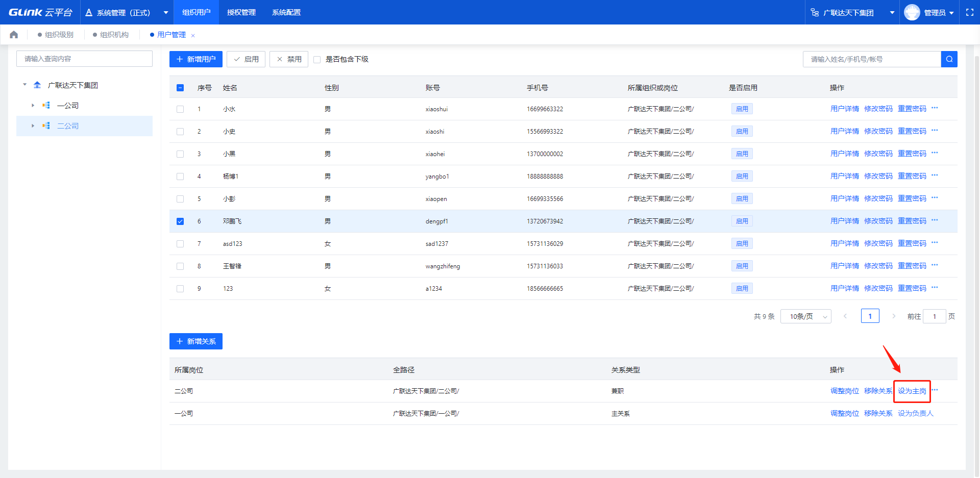Click 设为负责人 for 一公司 relation

916,413
